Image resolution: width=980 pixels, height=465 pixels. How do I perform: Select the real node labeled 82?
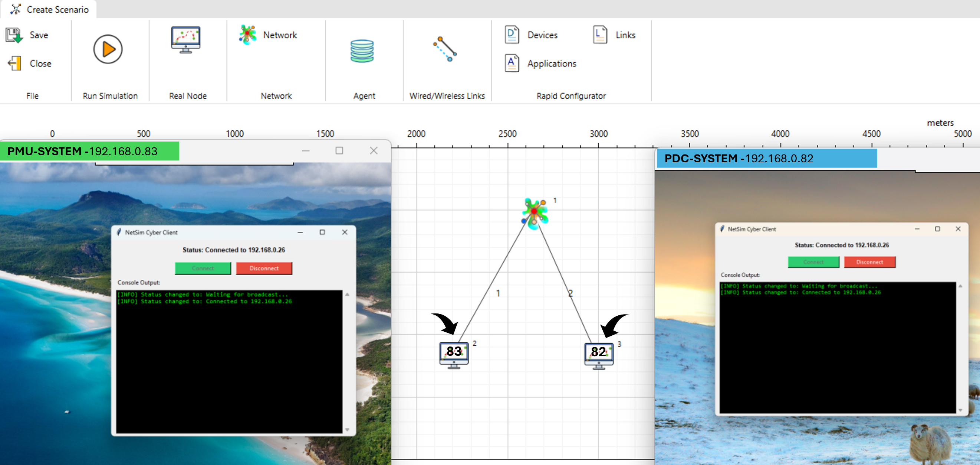tap(599, 356)
